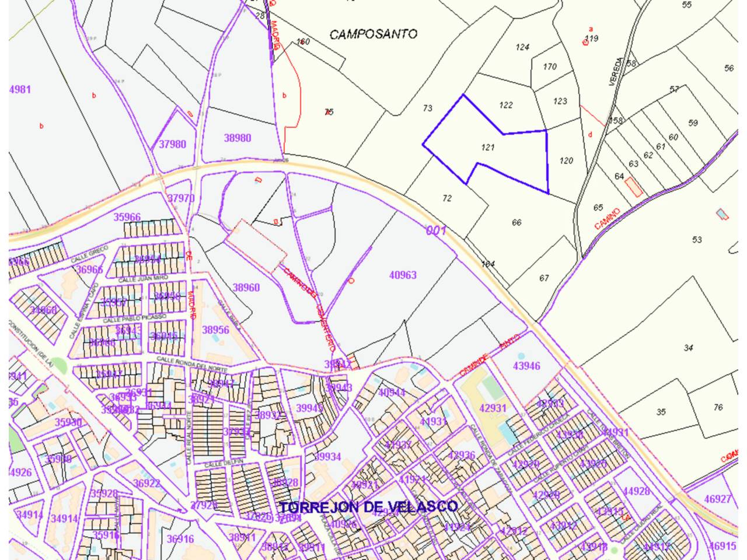Screen dimensions: 747x560
Task: Select parcel number 56
Action: (729, 68)
